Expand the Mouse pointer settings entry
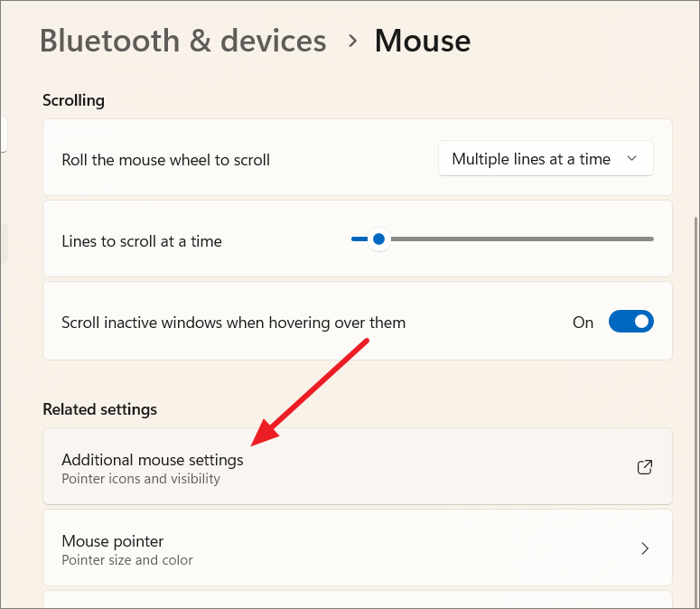The width and height of the screenshot is (700, 609). coord(357,548)
